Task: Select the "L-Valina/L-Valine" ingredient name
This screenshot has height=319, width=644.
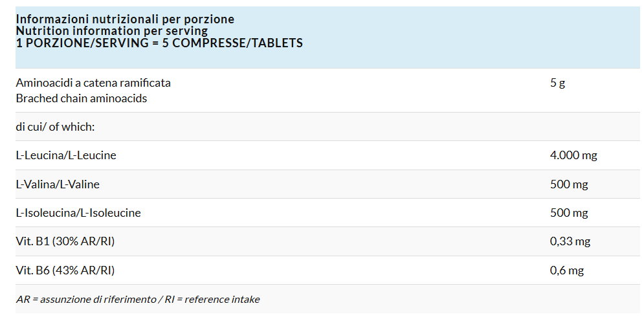Action: click(x=58, y=184)
